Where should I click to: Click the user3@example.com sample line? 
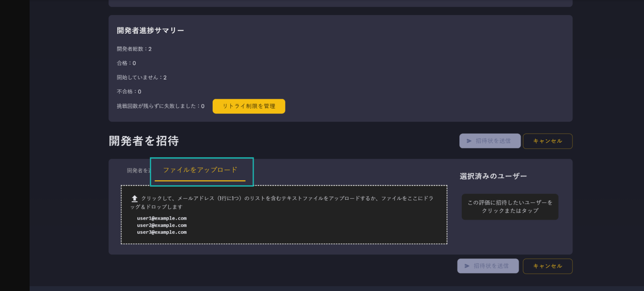pyautogui.click(x=162, y=232)
